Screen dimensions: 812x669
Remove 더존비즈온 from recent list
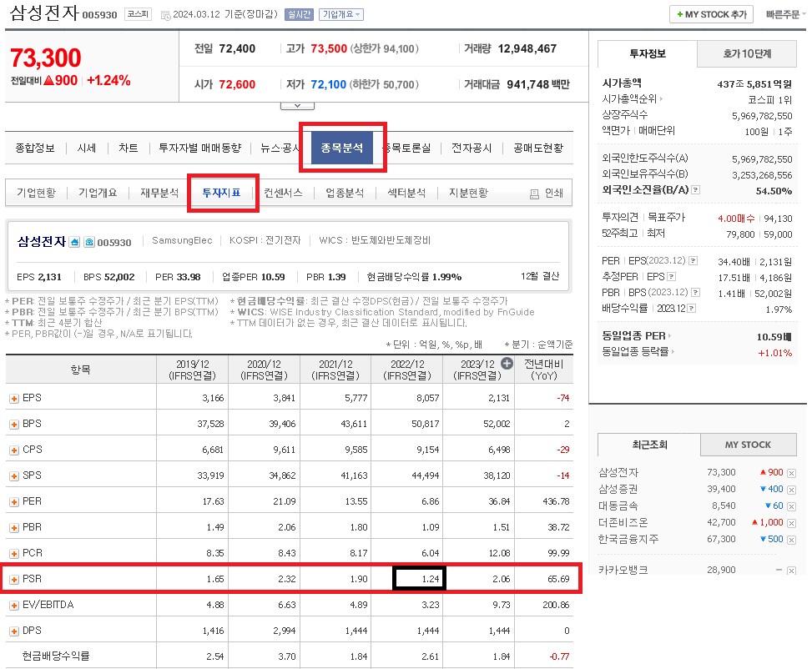[x=791, y=524]
